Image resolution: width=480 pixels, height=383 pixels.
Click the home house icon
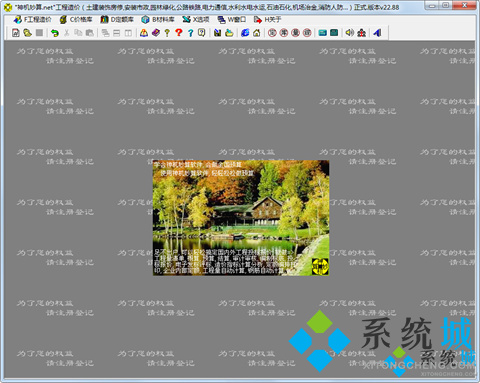pyautogui.click(x=257, y=33)
